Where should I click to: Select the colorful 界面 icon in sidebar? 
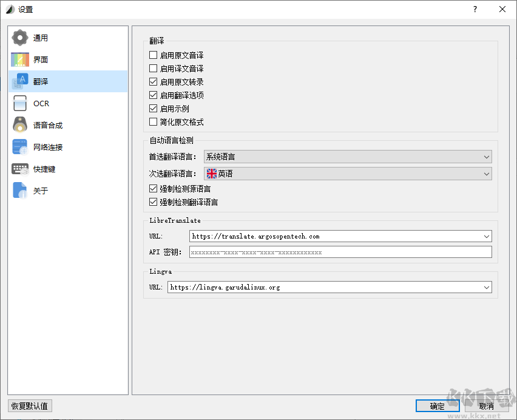[x=20, y=59]
